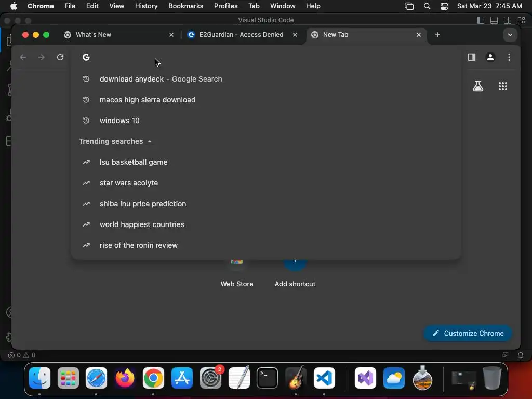This screenshot has height=399, width=532.
Task: Open a new tab with plus icon
Action: 437,35
